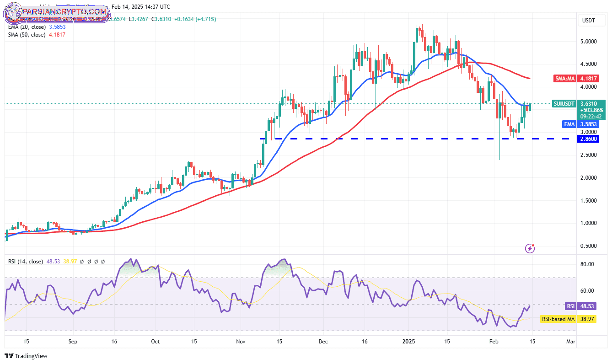Click the pink lightning bolt icon
The width and height of the screenshot is (612, 364).
pyautogui.click(x=530, y=248)
